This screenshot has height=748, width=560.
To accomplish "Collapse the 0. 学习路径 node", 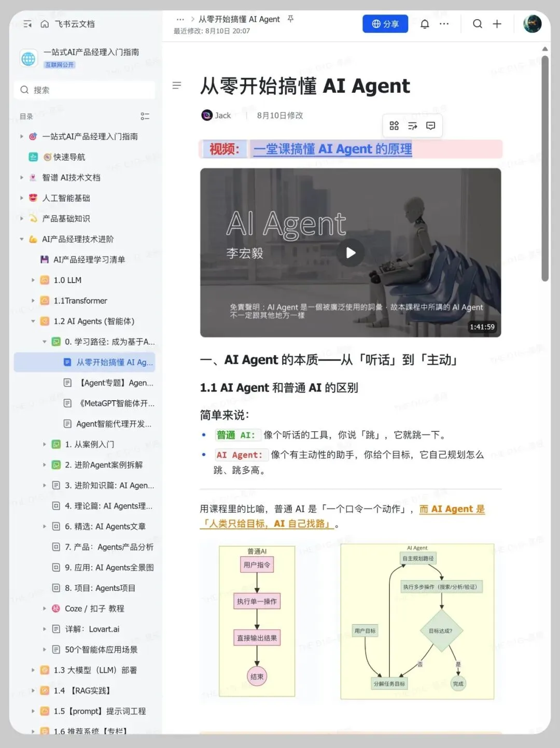I will [x=44, y=342].
